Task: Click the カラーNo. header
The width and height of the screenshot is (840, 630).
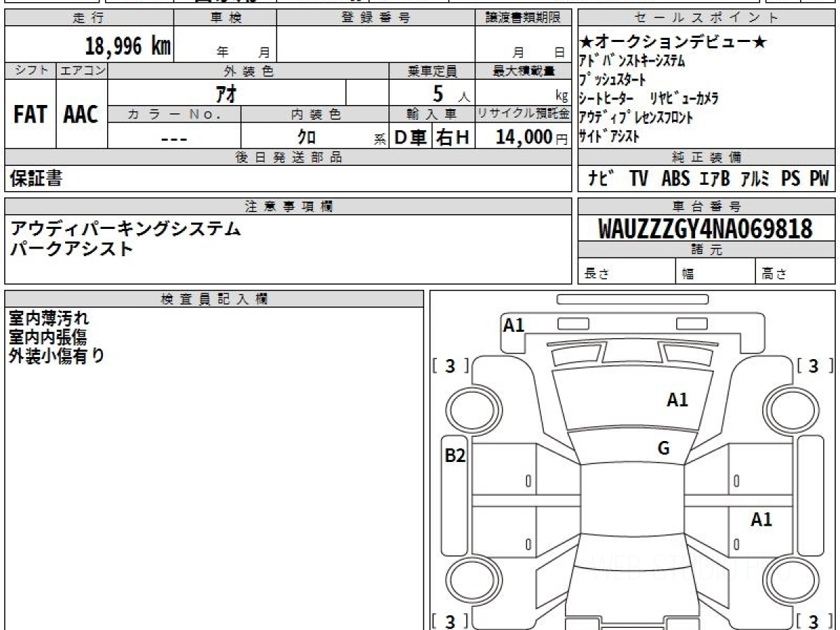Action: click(x=174, y=114)
